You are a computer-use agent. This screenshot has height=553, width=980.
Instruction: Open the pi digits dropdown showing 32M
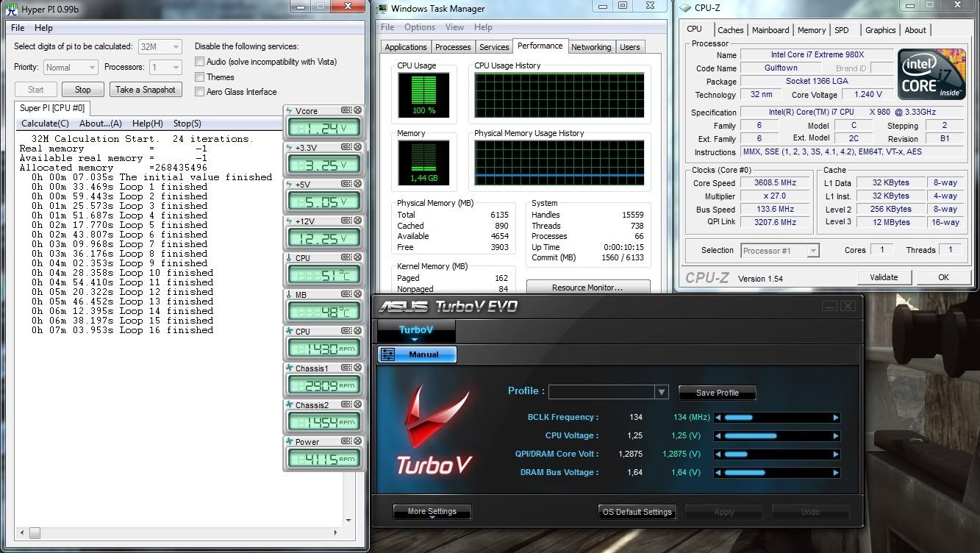point(160,46)
